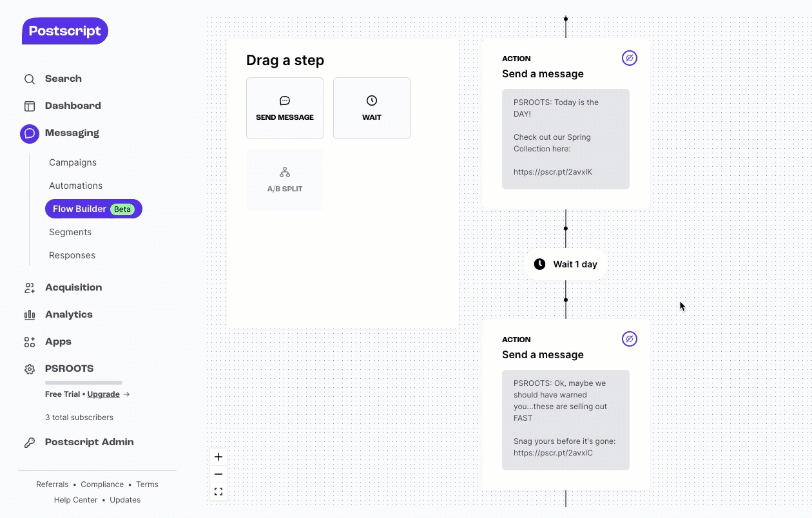Click the 3 total subscribers text
This screenshot has height=518, width=812.
79,417
